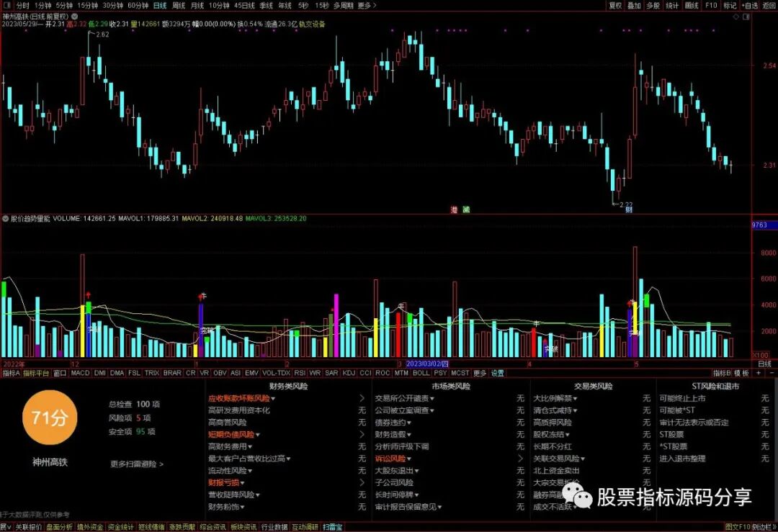Expand 应收账款坏账风险 dropdown arrow
The image size is (778, 532).
click(x=273, y=399)
